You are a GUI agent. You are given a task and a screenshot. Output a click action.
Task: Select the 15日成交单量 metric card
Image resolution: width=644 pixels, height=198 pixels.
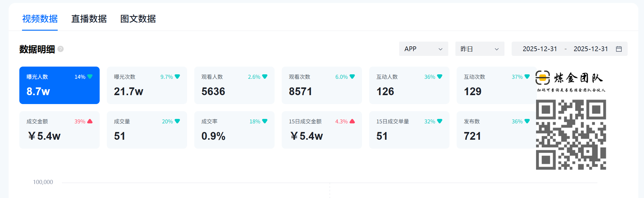(409, 130)
